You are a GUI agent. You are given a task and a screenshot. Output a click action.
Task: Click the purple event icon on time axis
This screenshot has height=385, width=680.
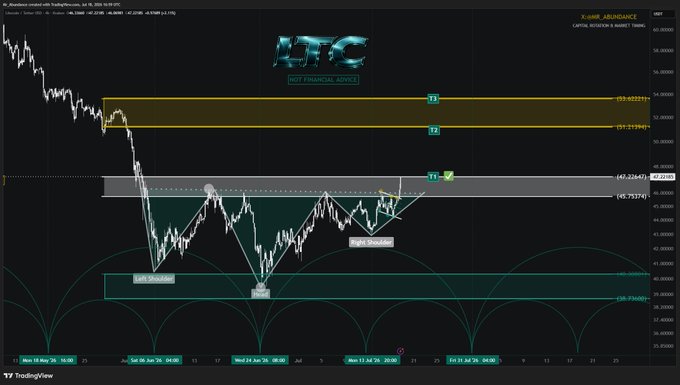(x=400, y=351)
